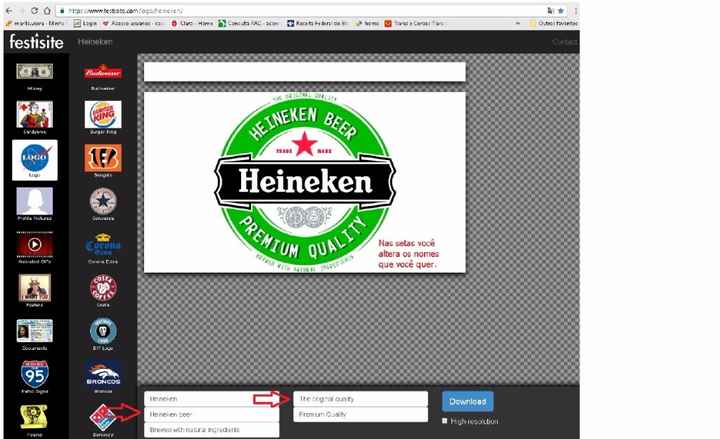Enable the High resolution checkbox
Screen dimensions: 720x439
444,421
